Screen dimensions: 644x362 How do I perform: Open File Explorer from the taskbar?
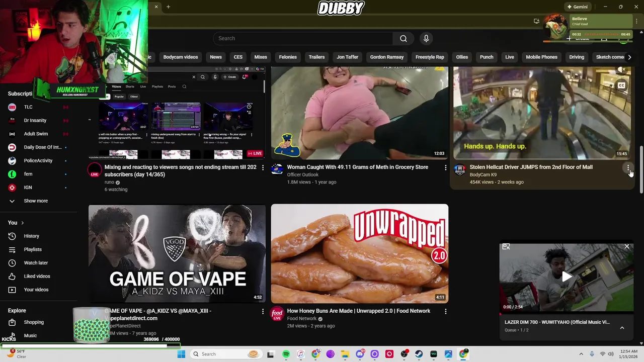(x=345, y=354)
